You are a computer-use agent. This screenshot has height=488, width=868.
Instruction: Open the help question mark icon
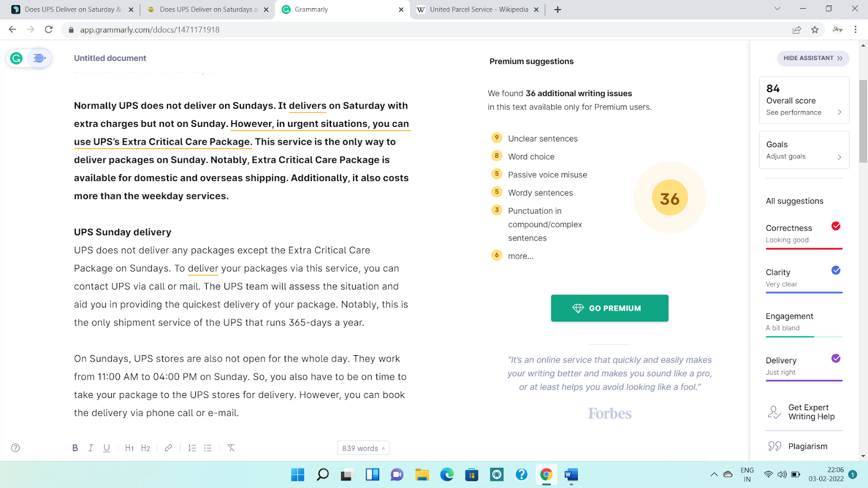pyautogui.click(x=16, y=448)
